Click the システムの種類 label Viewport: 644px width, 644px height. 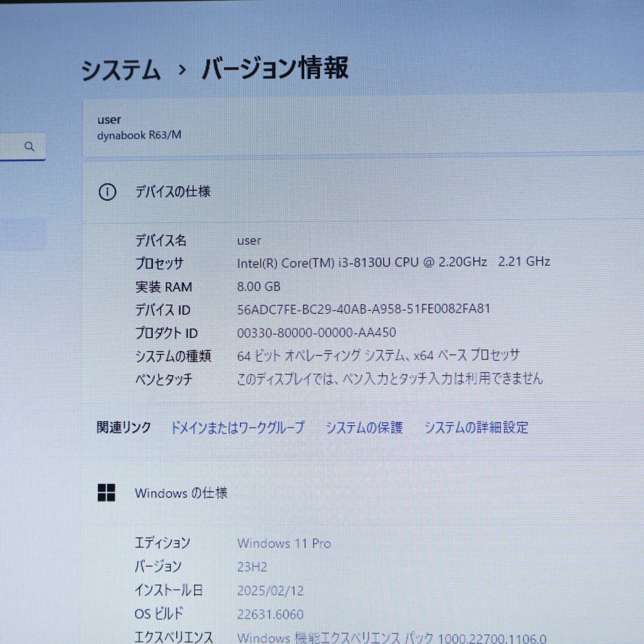[x=173, y=356]
